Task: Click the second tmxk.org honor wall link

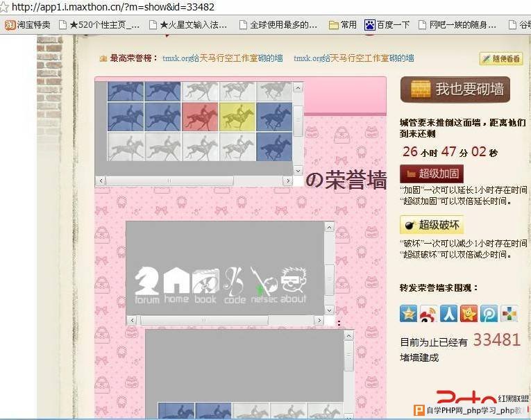Action: click(353, 58)
